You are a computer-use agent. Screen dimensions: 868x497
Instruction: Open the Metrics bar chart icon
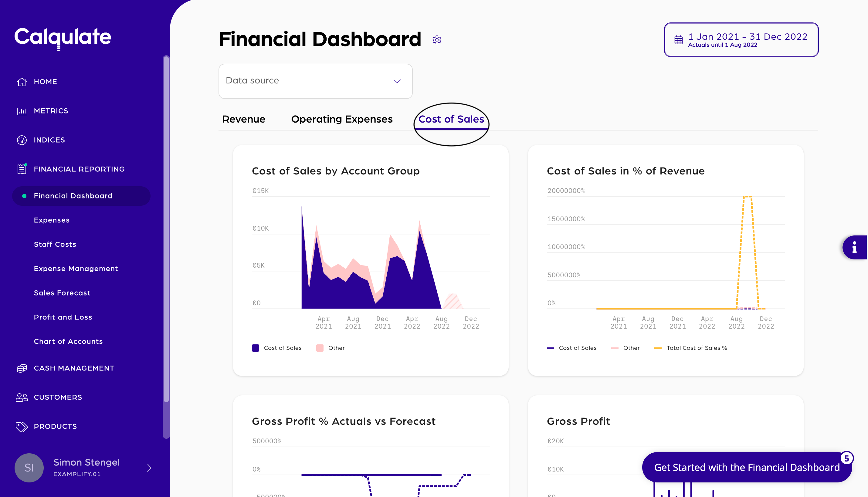pos(22,111)
